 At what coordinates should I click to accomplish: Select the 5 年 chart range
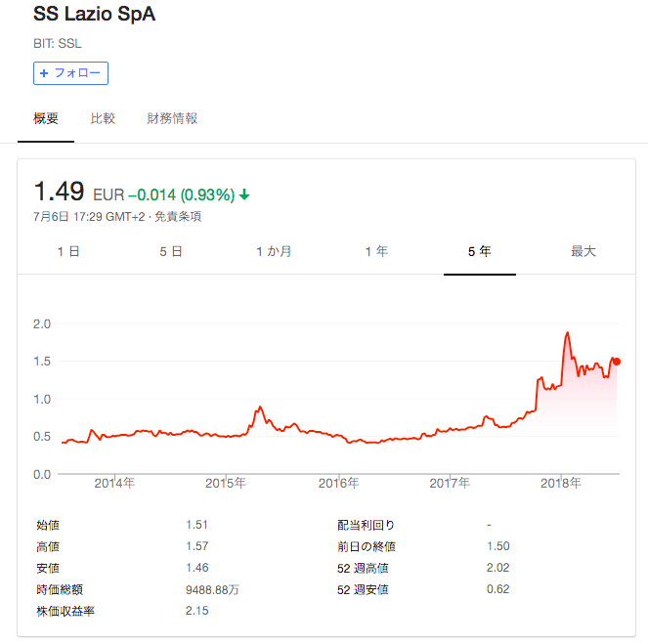(x=479, y=251)
